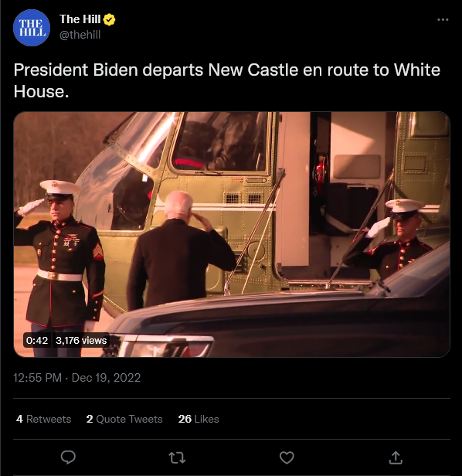Like the tweet with heart icon
462x476 pixels.
point(287,457)
